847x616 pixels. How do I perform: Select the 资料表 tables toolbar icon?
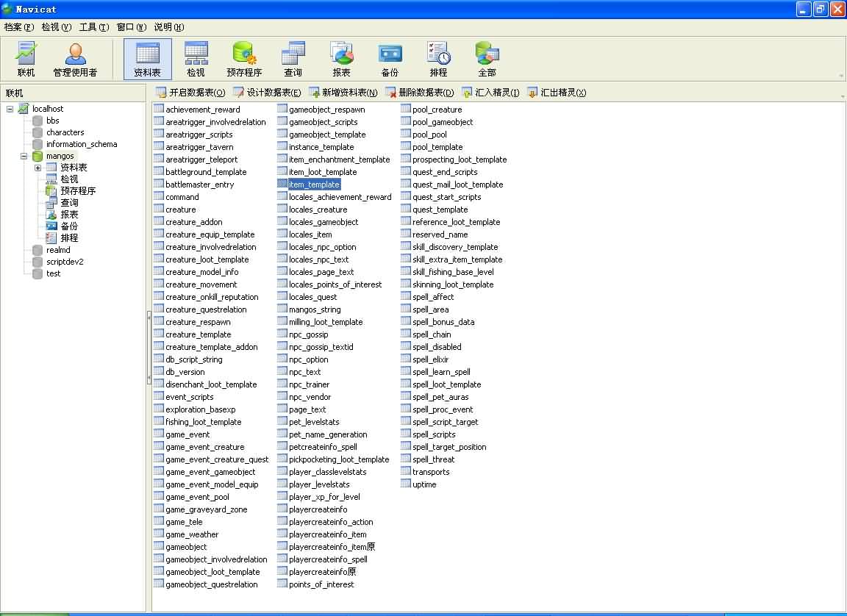point(148,59)
